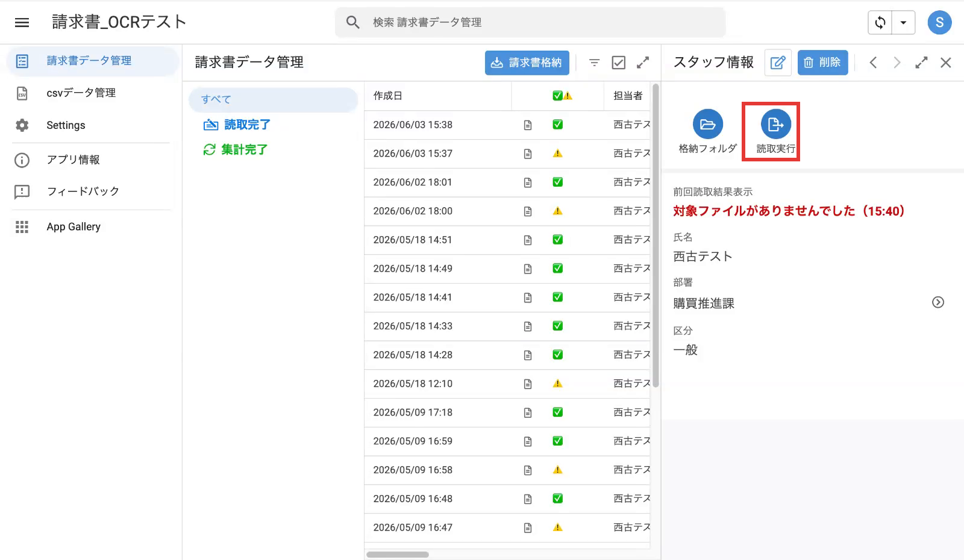This screenshot has width=964, height=560.
Task: Click the sync refresh icon
Action: 880,23
